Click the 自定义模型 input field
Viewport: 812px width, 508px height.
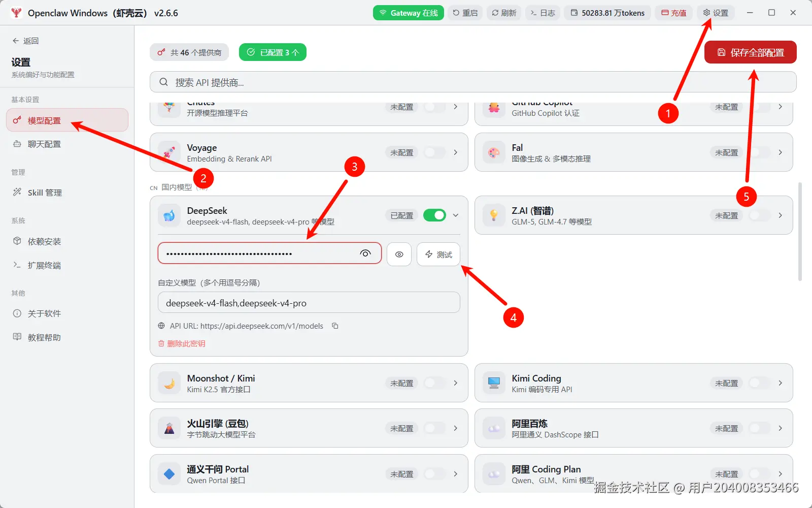click(309, 303)
